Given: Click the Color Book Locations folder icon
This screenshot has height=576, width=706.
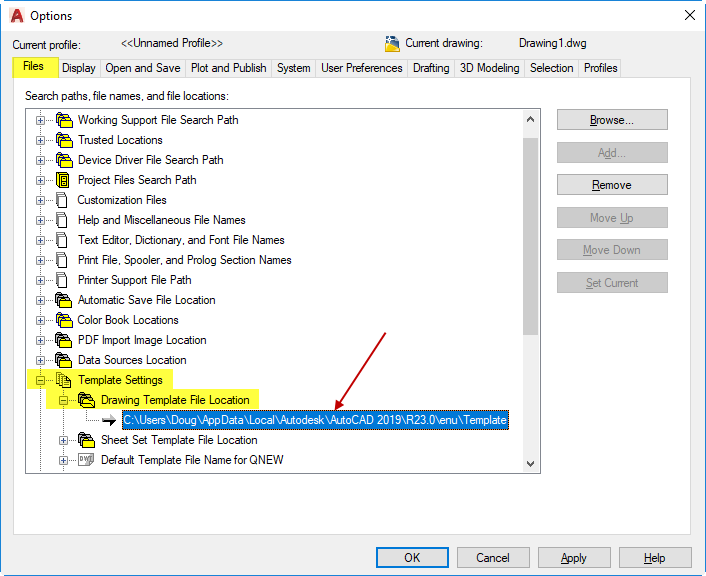Looking at the screenshot, I should click(64, 320).
